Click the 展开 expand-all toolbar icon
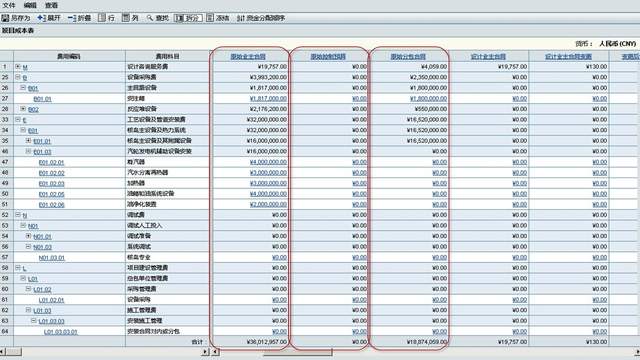640x360 pixels. 41,18
